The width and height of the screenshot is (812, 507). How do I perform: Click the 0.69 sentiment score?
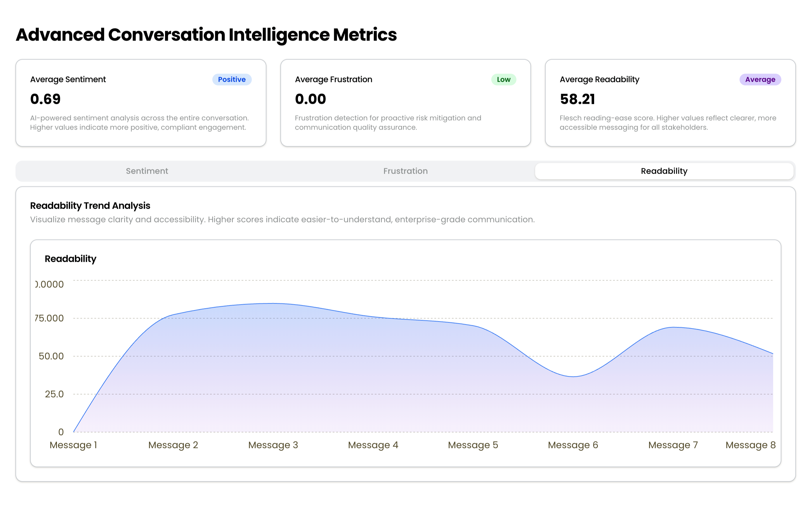click(x=45, y=99)
